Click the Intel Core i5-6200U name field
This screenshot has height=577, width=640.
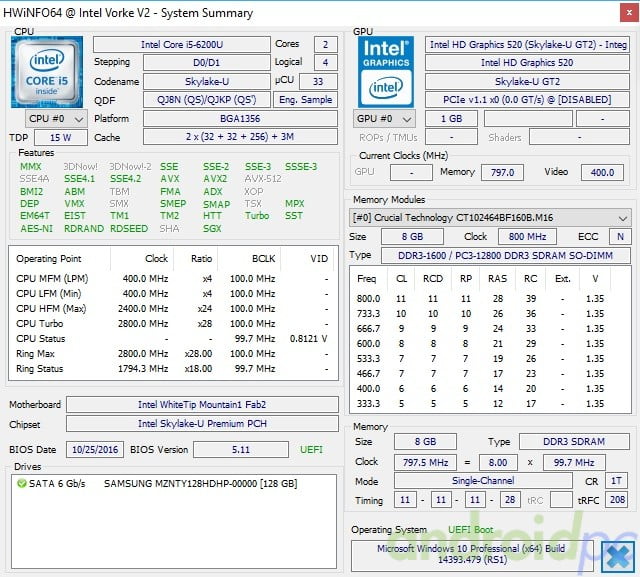tap(182, 44)
